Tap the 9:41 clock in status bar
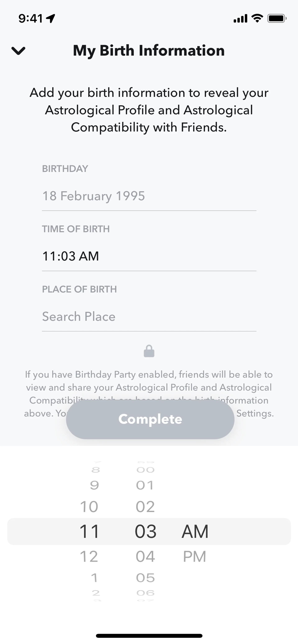 pos(31,18)
